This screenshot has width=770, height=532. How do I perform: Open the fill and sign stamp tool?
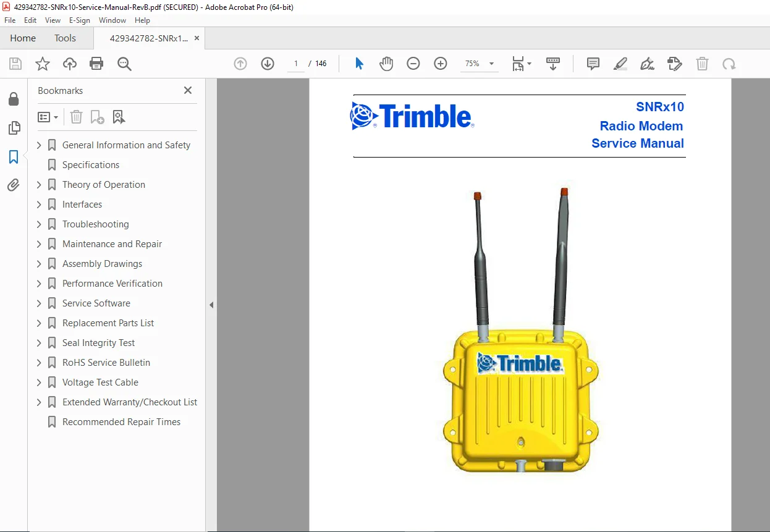click(x=675, y=64)
